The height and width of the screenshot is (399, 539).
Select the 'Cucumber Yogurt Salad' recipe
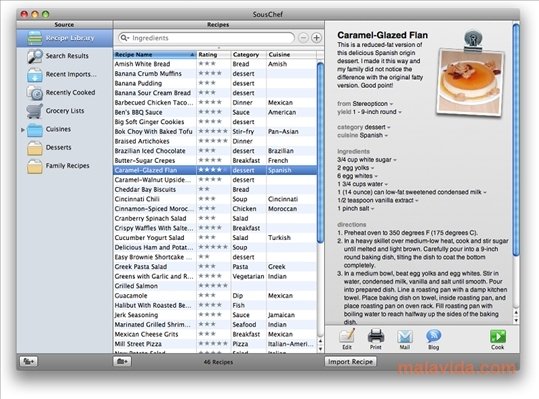[x=149, y=238]
